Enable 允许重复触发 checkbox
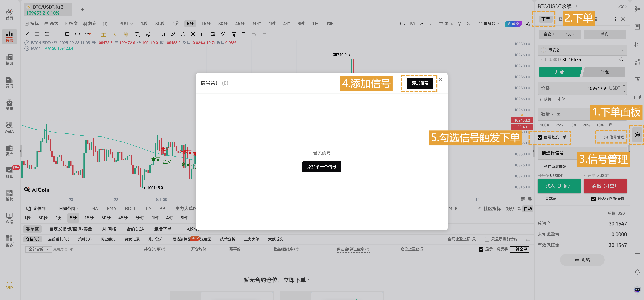 (x=540, y=167)
